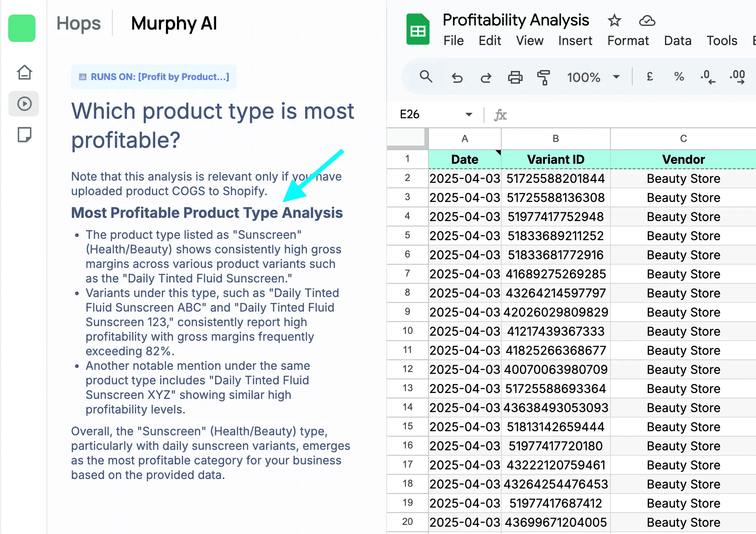Open the Format menu

[x=628, y=41]
